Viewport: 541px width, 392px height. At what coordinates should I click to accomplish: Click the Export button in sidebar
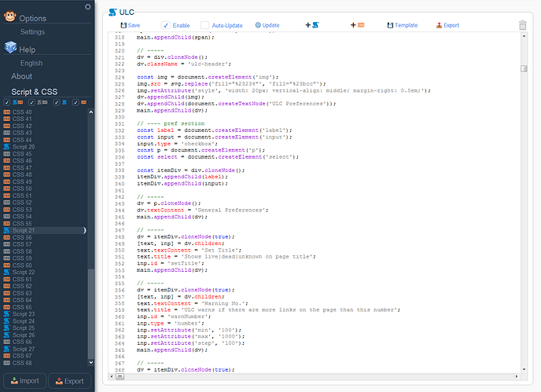coord(69,381)
